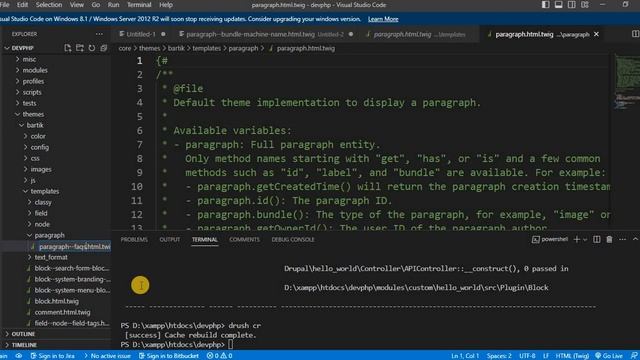Click Sign in to Jira status item
Image resolution: width=640 pixels, height=360 pixels.
53,356
